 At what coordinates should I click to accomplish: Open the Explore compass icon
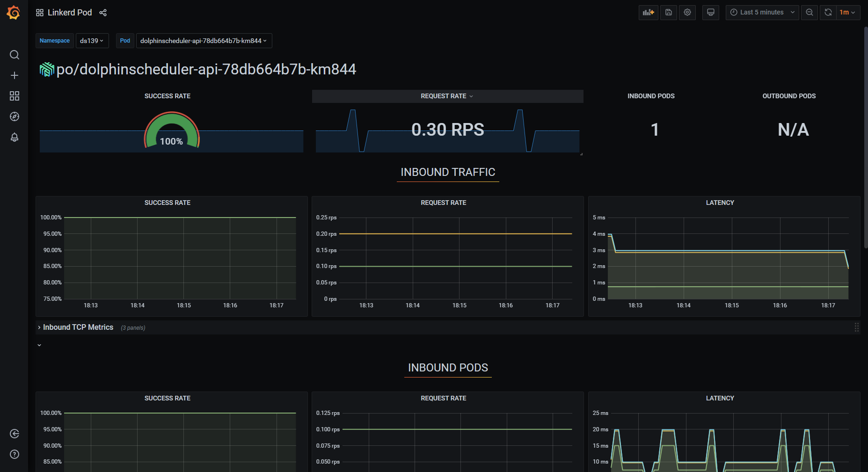pyautogui.click(x=15, y=116)
